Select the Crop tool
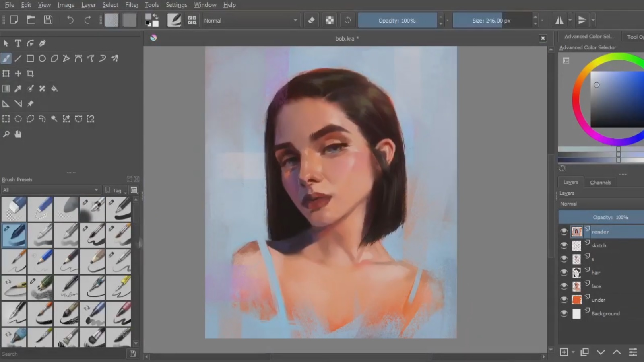The width and height of the screenshot is (644, 362). pyautogui.click(x=30, y=74)
